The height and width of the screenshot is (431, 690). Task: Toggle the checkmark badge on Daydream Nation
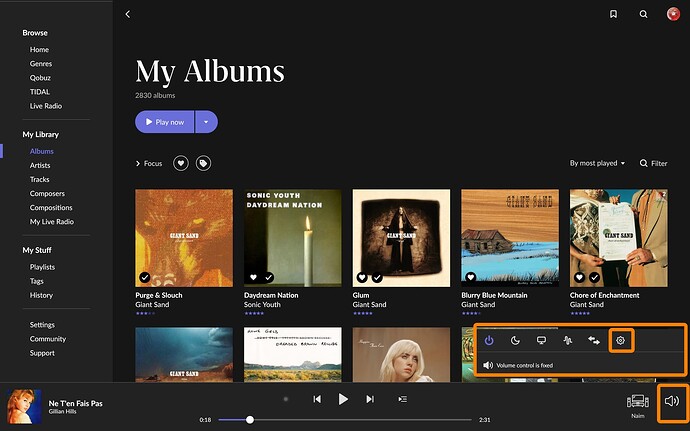268,277
